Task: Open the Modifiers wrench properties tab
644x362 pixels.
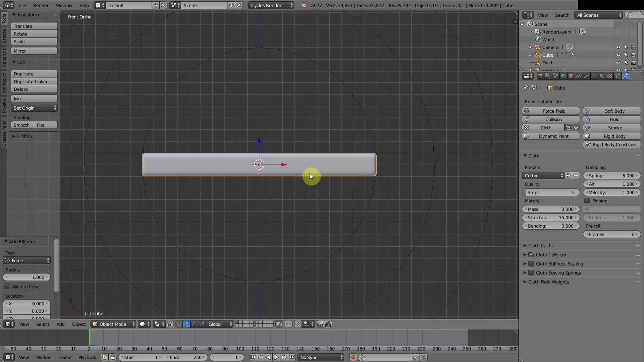Action: (587, 76)
